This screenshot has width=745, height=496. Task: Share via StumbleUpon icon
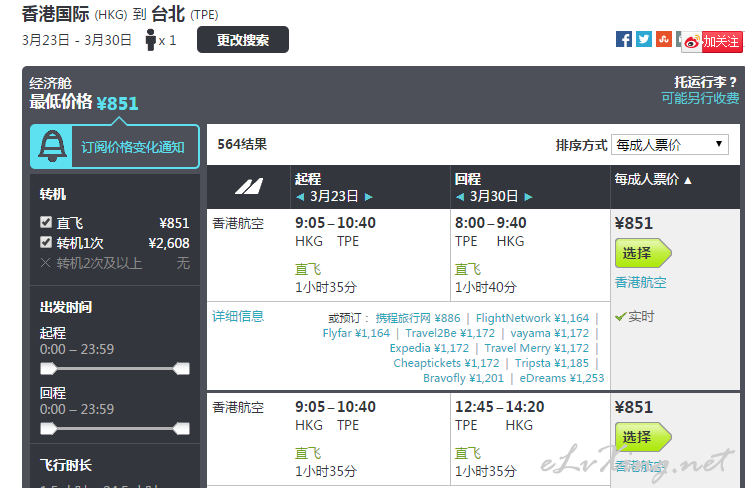[x=664, y=39]
